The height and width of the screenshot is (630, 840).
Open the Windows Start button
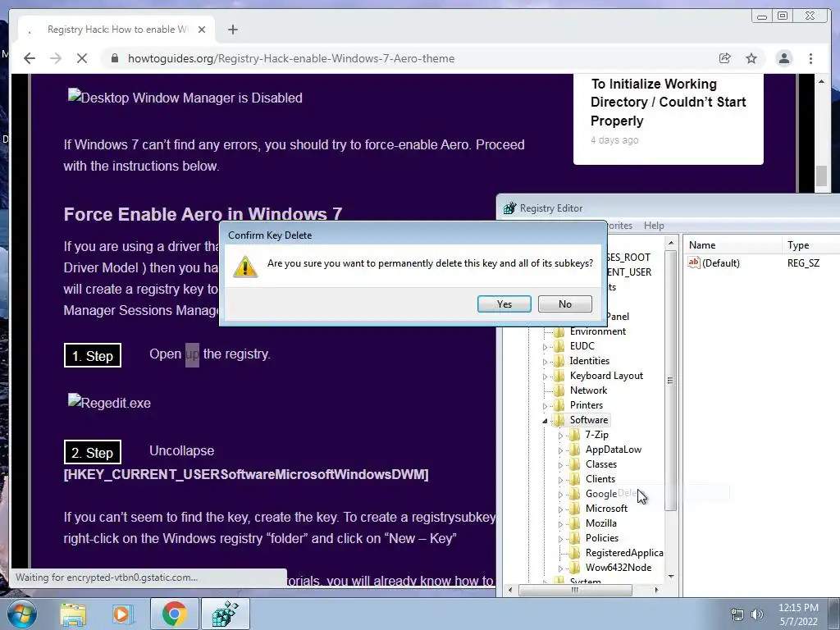coord(22,614)
